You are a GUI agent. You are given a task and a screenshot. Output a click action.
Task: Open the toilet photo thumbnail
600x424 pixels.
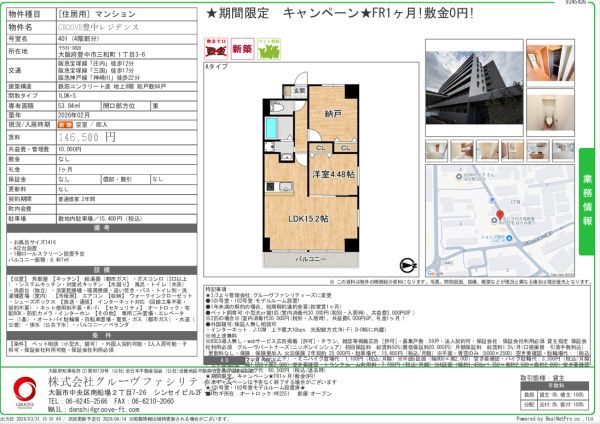[x=550, y=112]
